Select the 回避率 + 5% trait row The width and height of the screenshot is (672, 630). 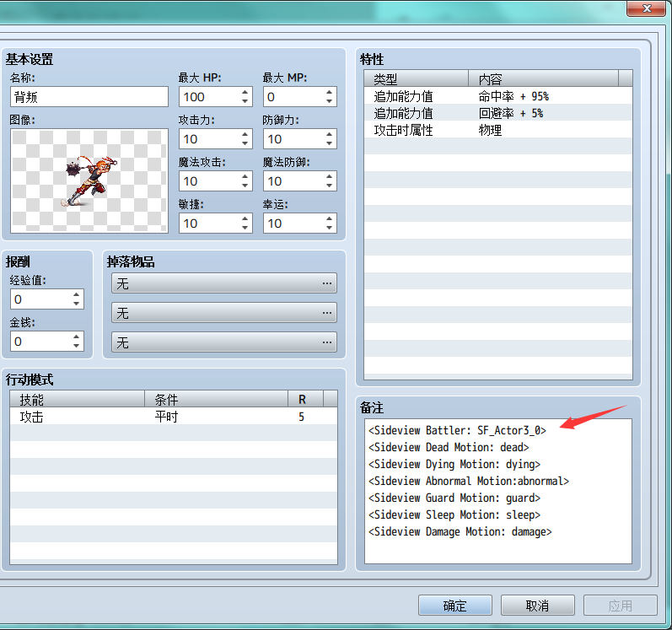pos(498,113)
